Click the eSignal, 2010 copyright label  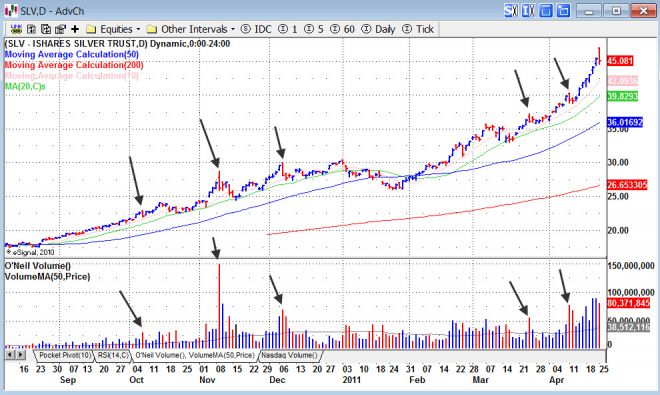click(30, 252)
